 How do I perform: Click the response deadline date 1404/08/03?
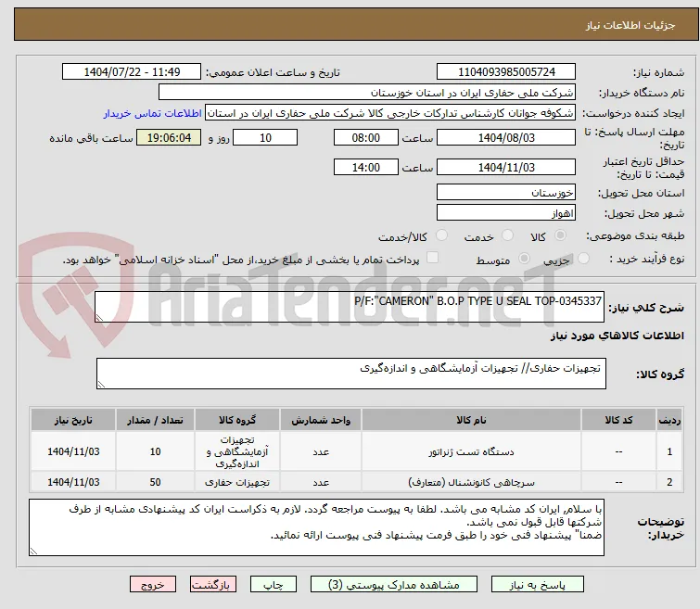pos(506,137)
